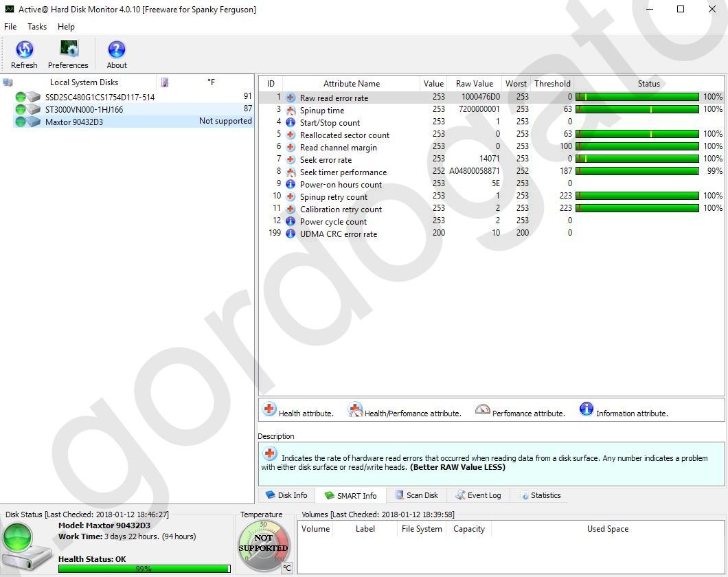Click the Power-on hours count info icon
This screenshot has width=728, height=577.
click(291, 185)
